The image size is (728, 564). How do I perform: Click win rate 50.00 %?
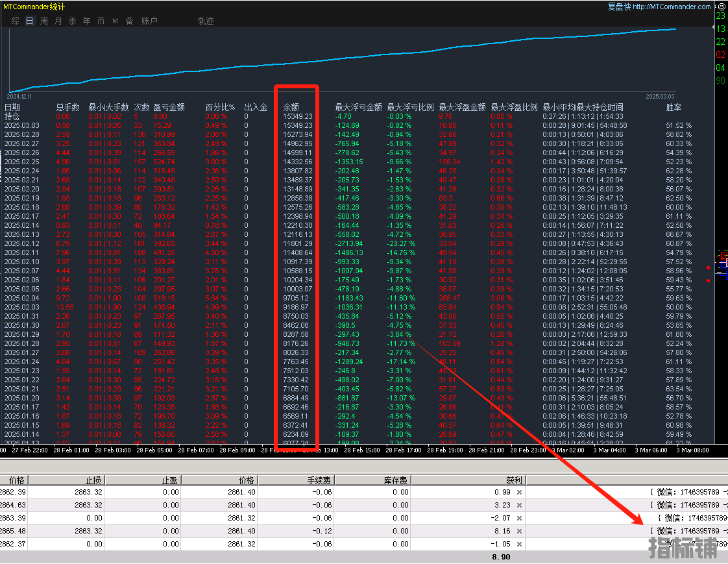point(678,307)
